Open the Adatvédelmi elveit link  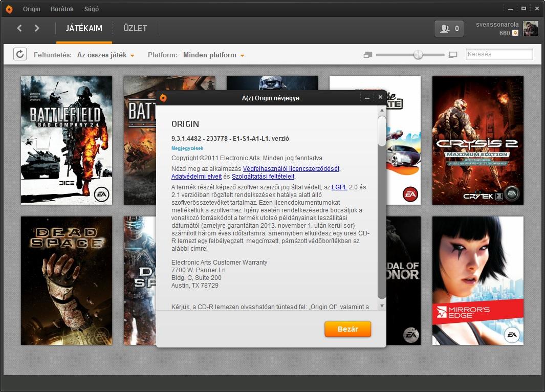click(197, 176)
